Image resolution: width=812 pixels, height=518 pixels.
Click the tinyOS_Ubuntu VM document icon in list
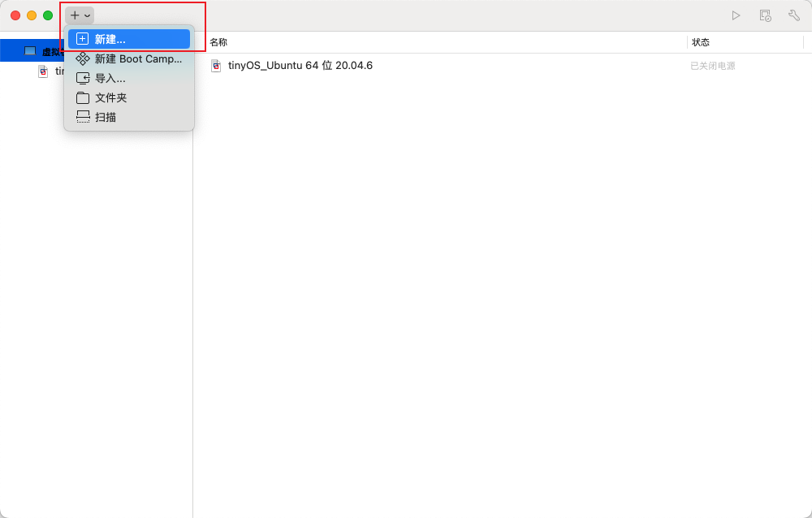pyautogui.click(x=216, y=66)
